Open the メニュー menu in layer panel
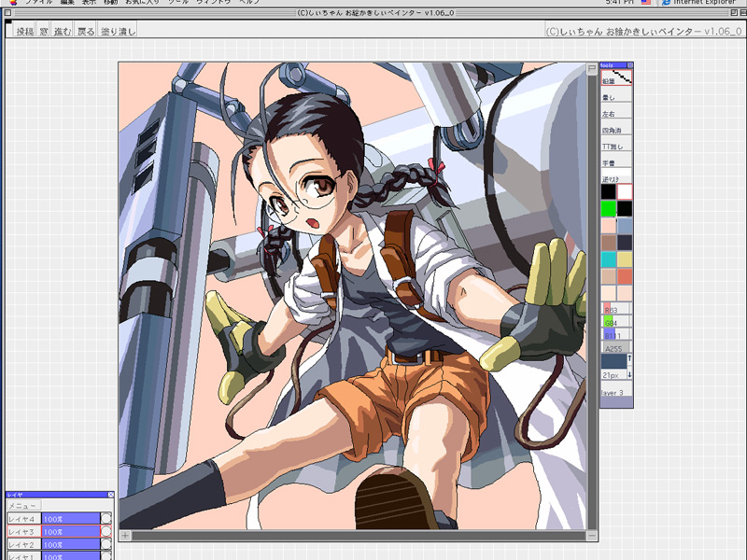Image resolution: width=747 pixels, height=560 pixels. click(x=24, y=506)
